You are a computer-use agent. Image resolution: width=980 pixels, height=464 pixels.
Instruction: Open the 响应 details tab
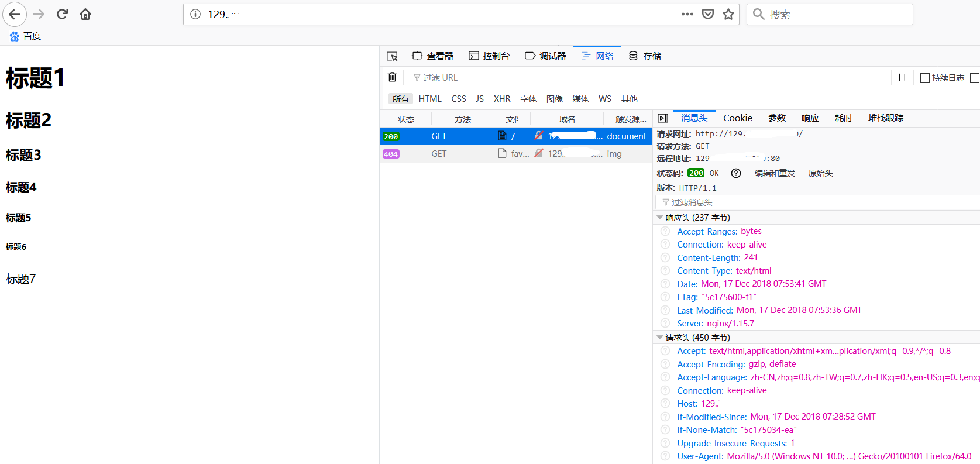tap(810, 118)
